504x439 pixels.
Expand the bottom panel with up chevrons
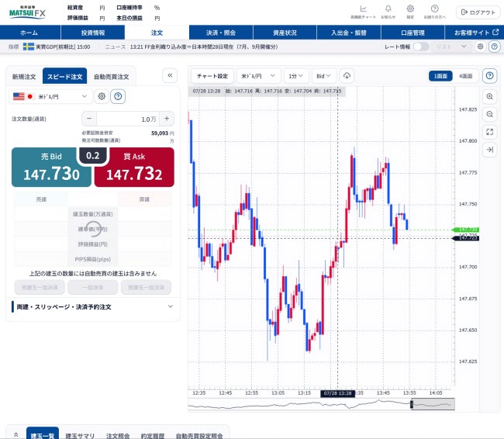[x=16, y=434]
